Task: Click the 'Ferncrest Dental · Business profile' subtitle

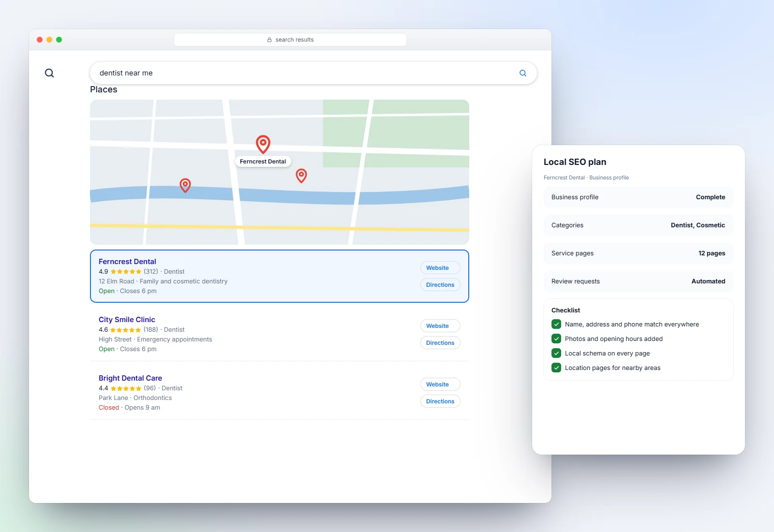Action: coord(586,177)
